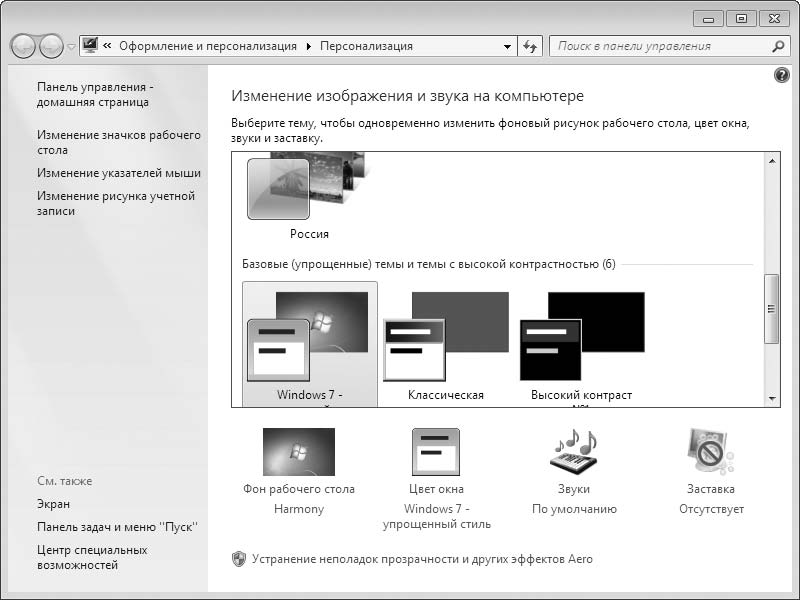Open the Sounds (Звуки) music notes icon
800x600 pixels.
(x=574, y=452)
